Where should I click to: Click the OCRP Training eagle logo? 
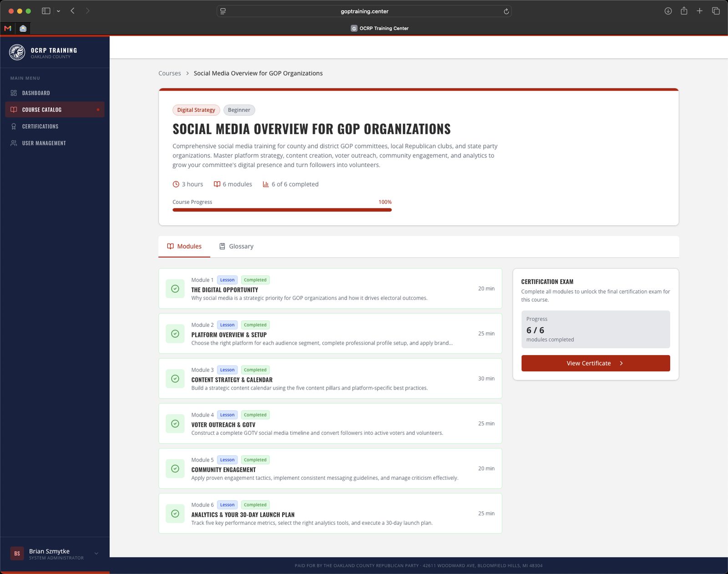point(17,52)
